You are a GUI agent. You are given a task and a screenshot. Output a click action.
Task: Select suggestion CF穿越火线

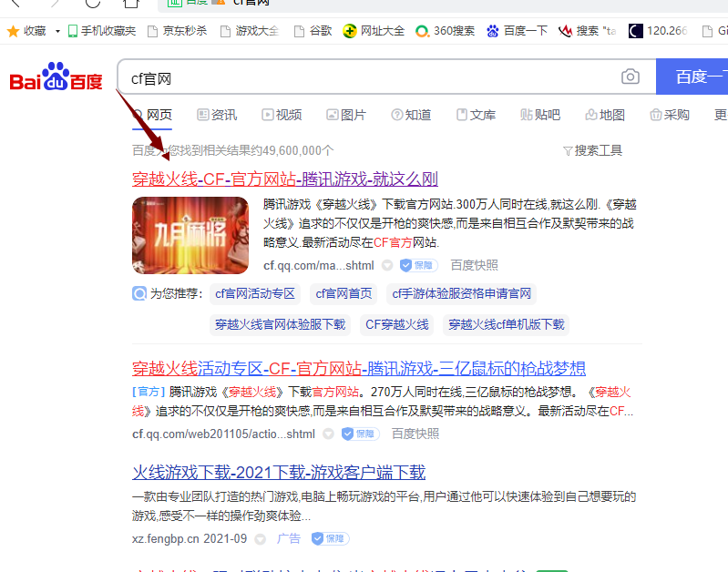coord(397,324)
